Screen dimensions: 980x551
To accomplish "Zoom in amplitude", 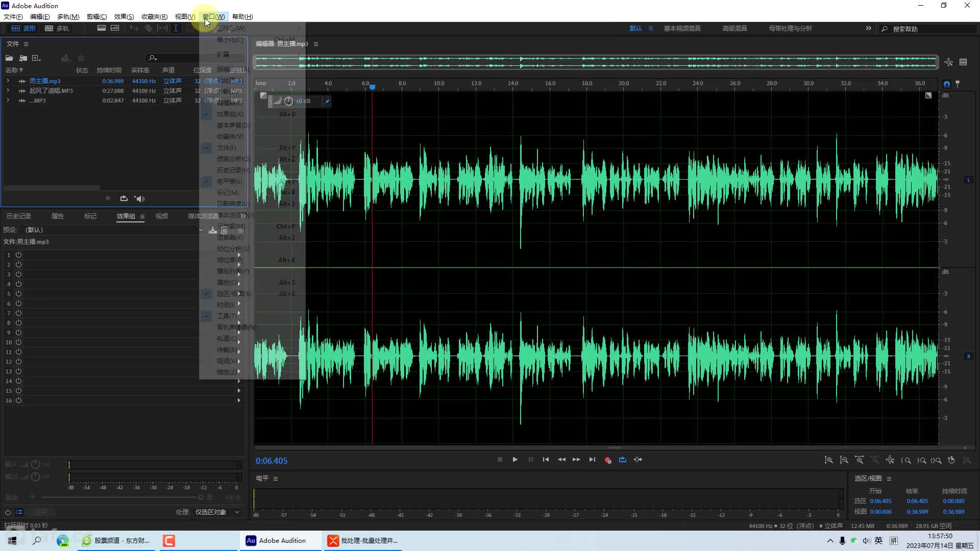I will tap(829, 460).
